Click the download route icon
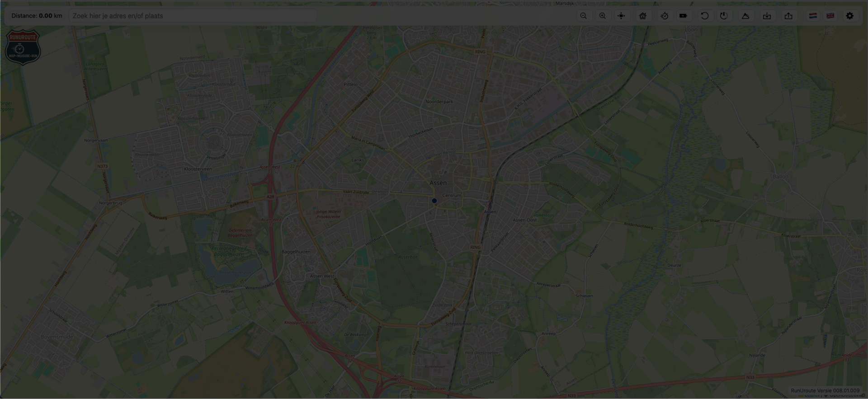The image size is (868, 399). [767, 16]
